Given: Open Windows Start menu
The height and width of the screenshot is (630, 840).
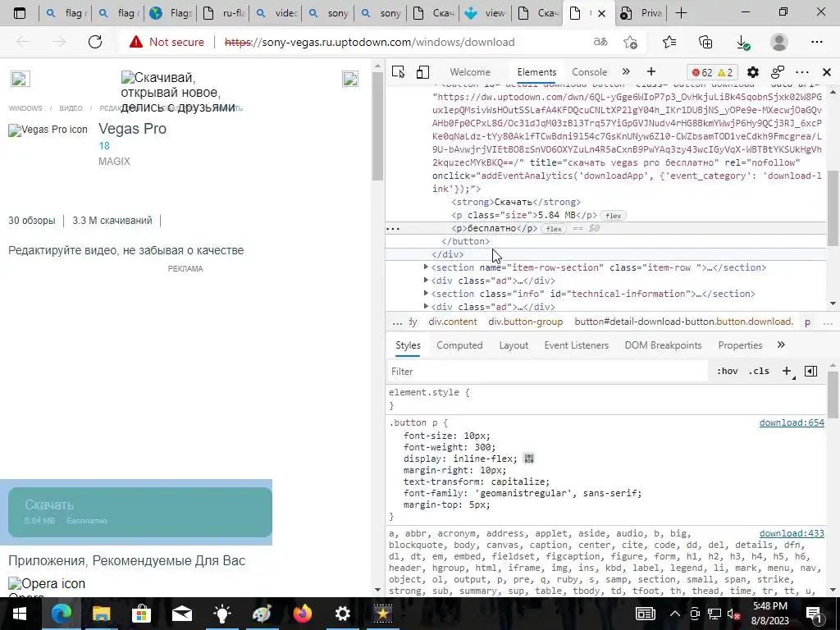Looking at the screenshot, I should pyautogui.click(x=20, y=614).
